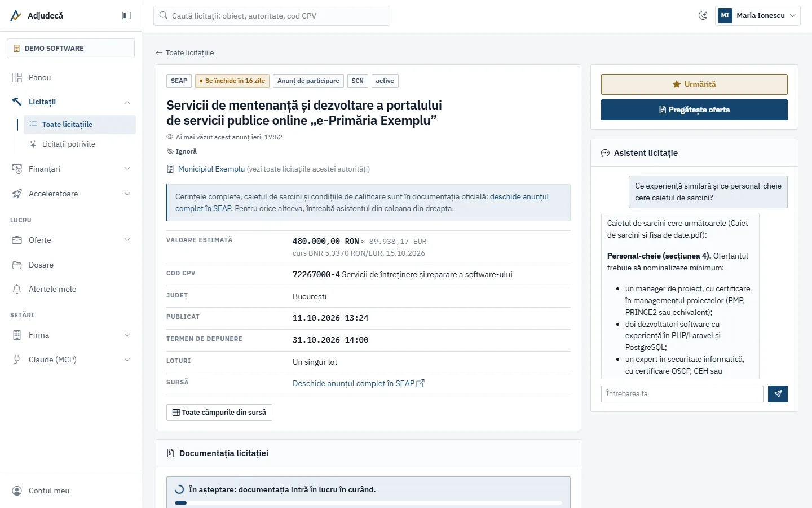Click the Panou dashboard icon

pos(17,77)
